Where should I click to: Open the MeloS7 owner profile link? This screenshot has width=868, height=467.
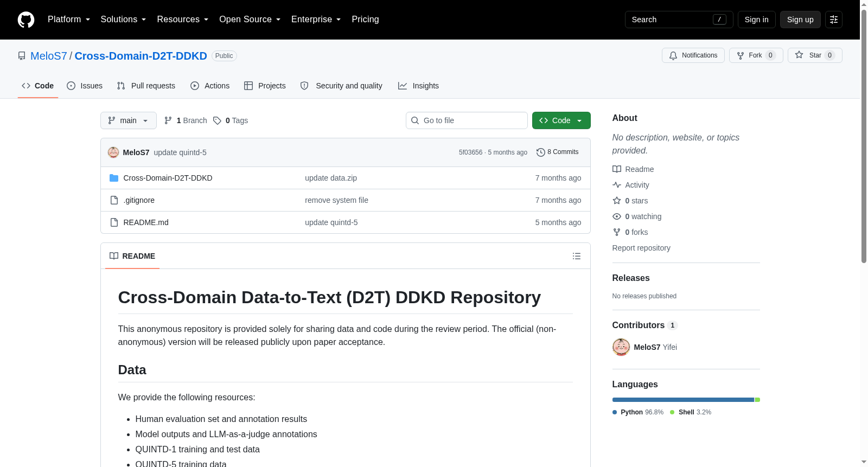click(49, 56)
